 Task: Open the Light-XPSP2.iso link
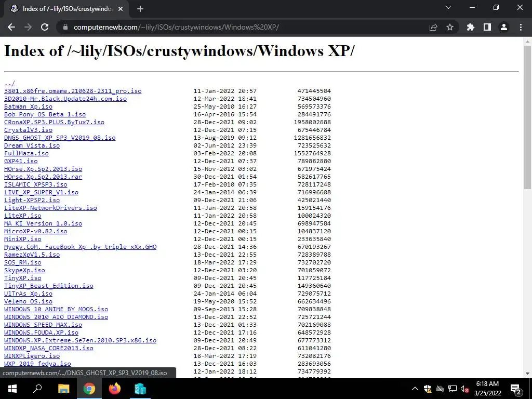32,200
